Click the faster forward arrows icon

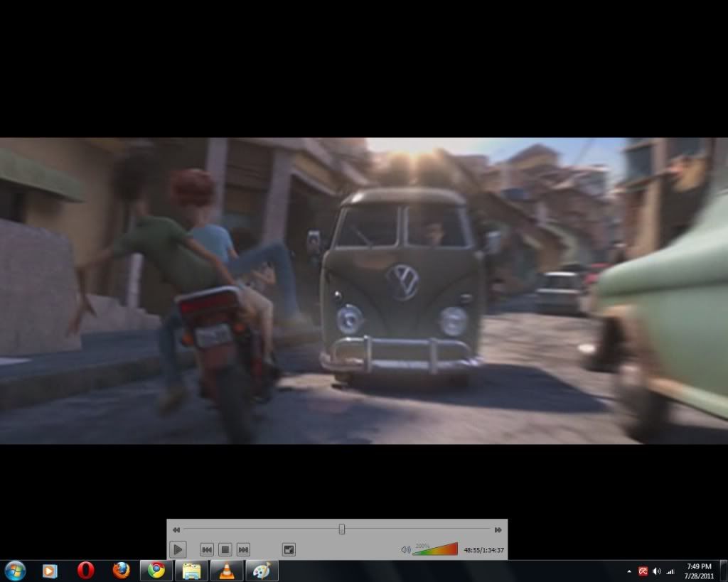coord(498,529)
